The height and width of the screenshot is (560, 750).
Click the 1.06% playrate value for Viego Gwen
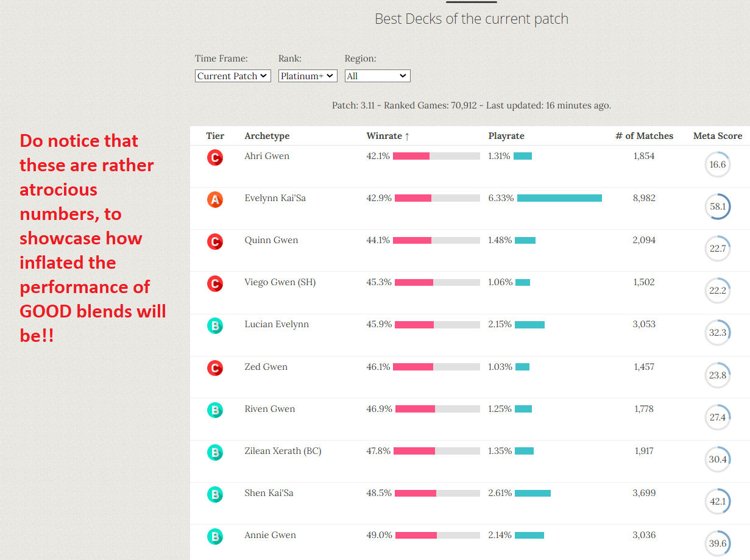(x=500, y=282)
